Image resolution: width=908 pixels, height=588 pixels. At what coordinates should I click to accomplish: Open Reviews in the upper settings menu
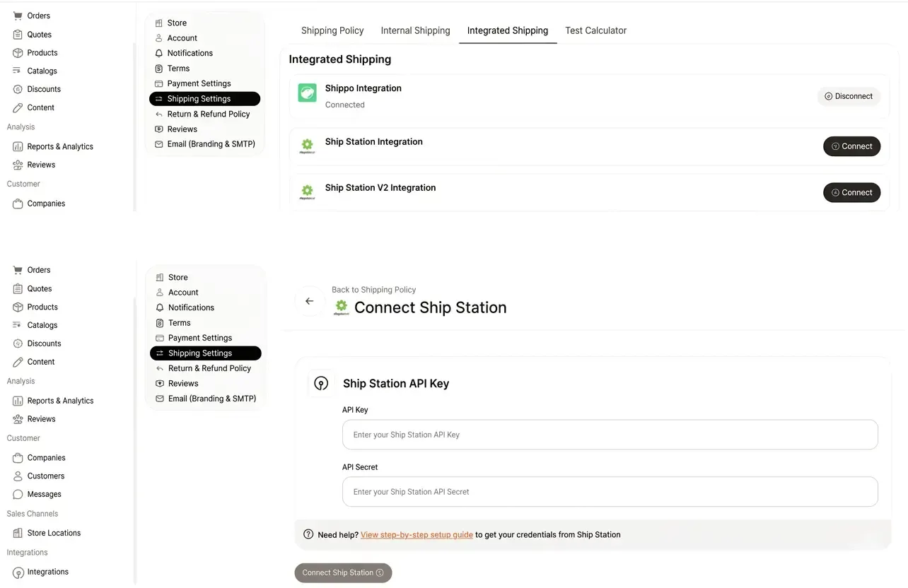pyautogui.click(x=175, y=129)
